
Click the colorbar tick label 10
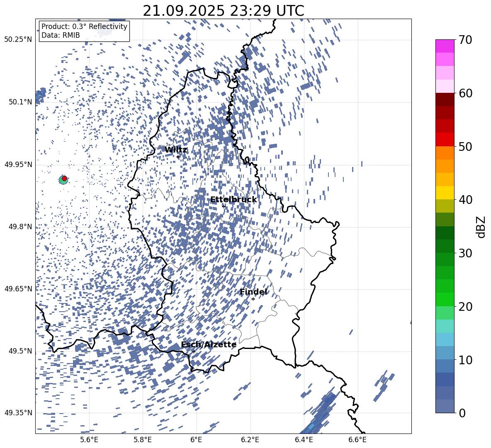coord(465,360)
